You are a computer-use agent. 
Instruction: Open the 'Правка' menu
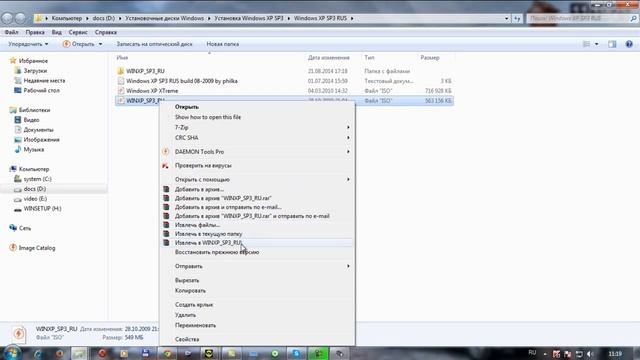[35, 32]
